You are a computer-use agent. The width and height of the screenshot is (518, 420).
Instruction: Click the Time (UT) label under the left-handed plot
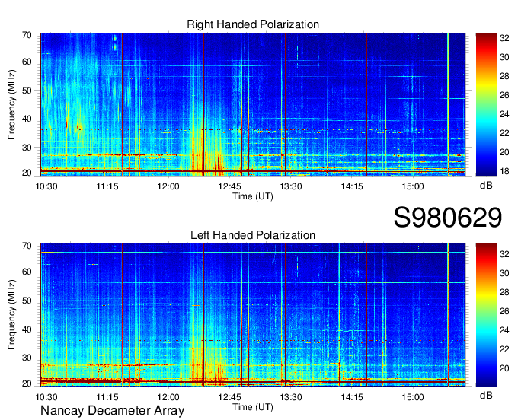pos(253,407)
